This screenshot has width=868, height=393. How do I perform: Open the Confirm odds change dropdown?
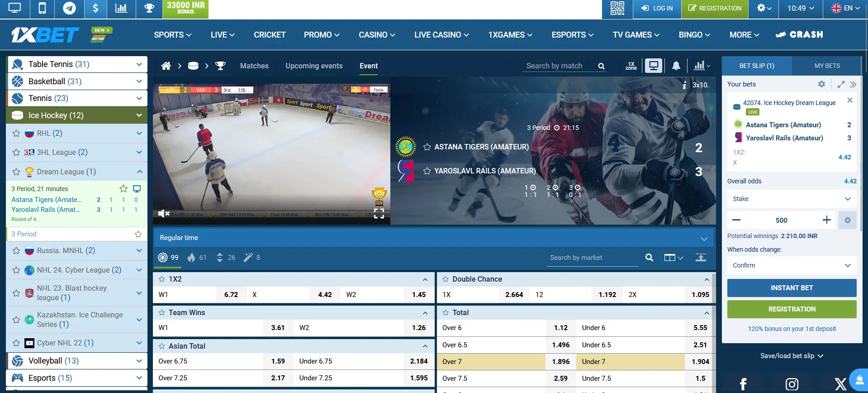click(x=792, y=265)
